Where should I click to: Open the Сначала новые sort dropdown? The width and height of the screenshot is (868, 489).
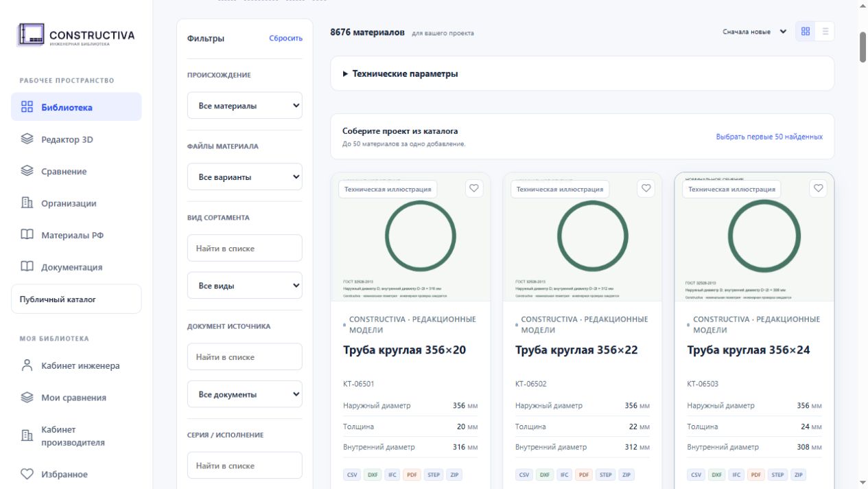pos(754,32)
